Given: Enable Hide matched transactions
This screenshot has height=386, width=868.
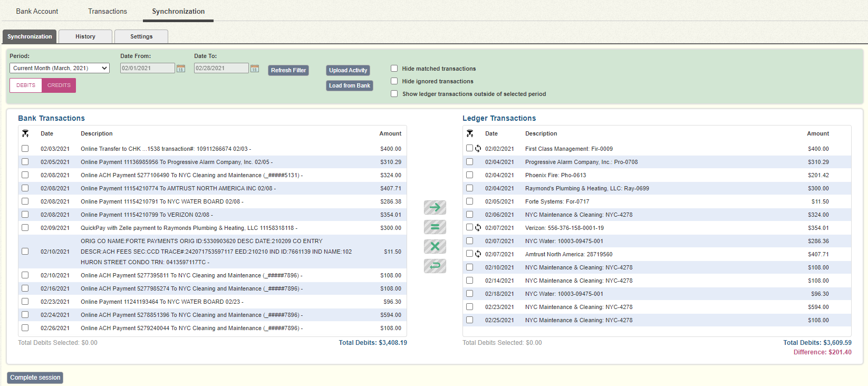Looking at the screenshot, I should (394, 69).
